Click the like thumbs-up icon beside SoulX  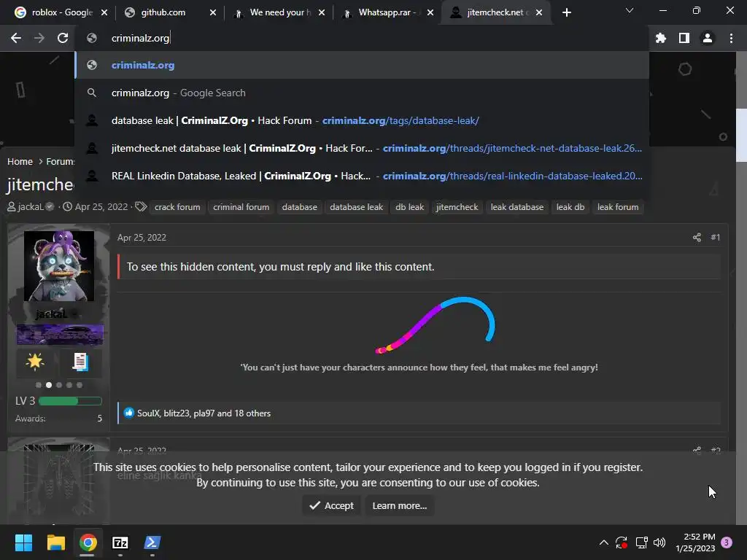pyautogui.click(x=129, y=413)
